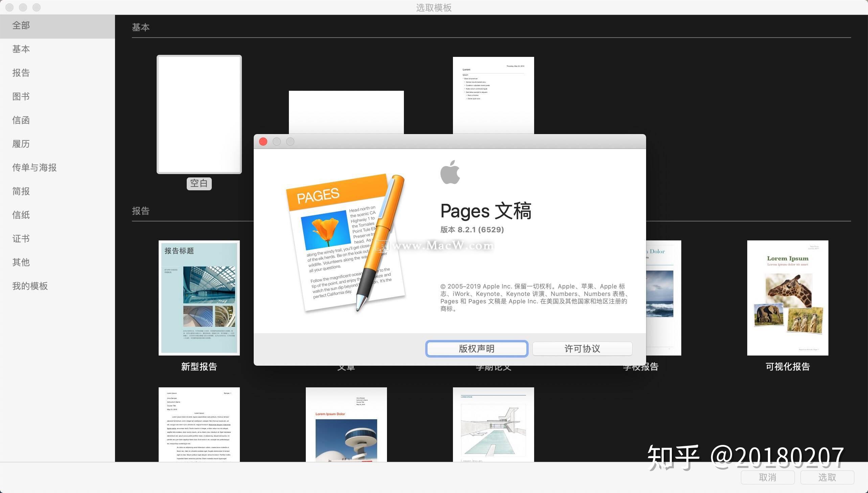This screenshot has height=493, width=868.
Task: Select the 可视化报告 template thumbnail
Action: tap(787, 298)
